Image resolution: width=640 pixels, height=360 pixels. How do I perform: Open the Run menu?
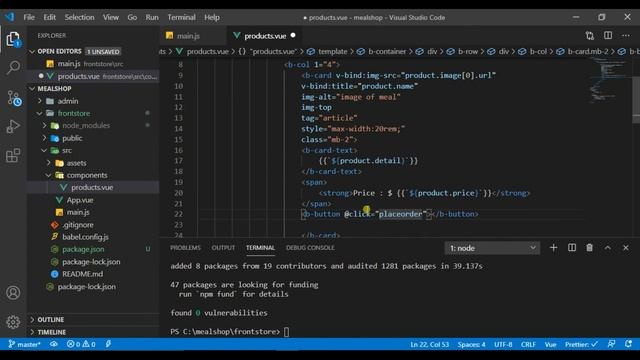pos(152,17)
